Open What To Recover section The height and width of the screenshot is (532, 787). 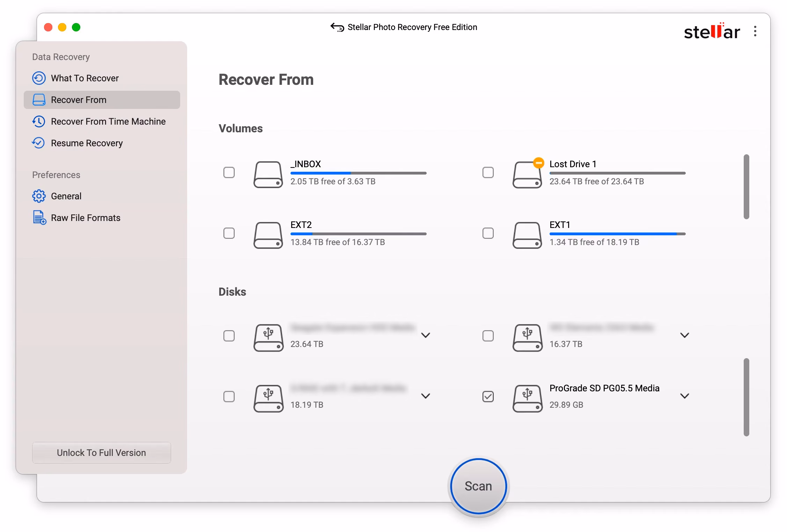[x=102, y=78]
